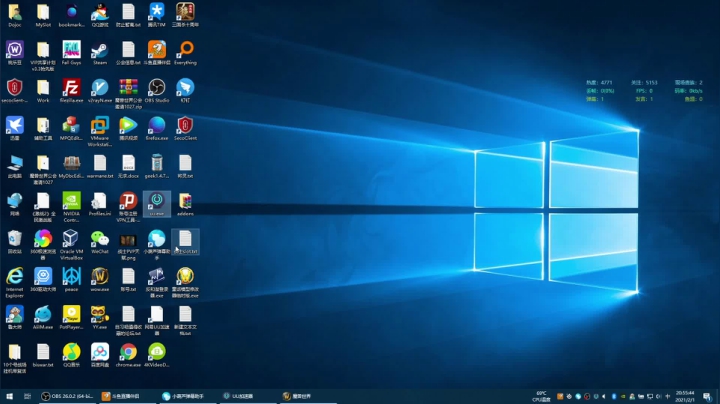Launch the chrome.exe shortcut
Viewport: 720px width, 404px height.
[128, 355]
